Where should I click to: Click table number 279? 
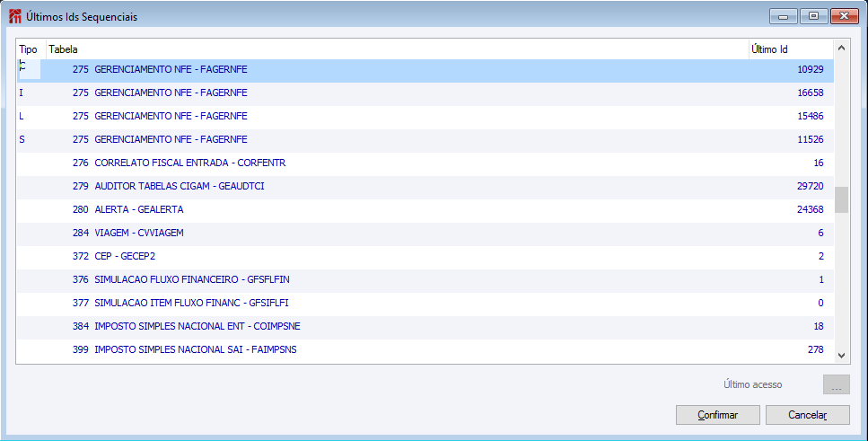coord(80,186)
